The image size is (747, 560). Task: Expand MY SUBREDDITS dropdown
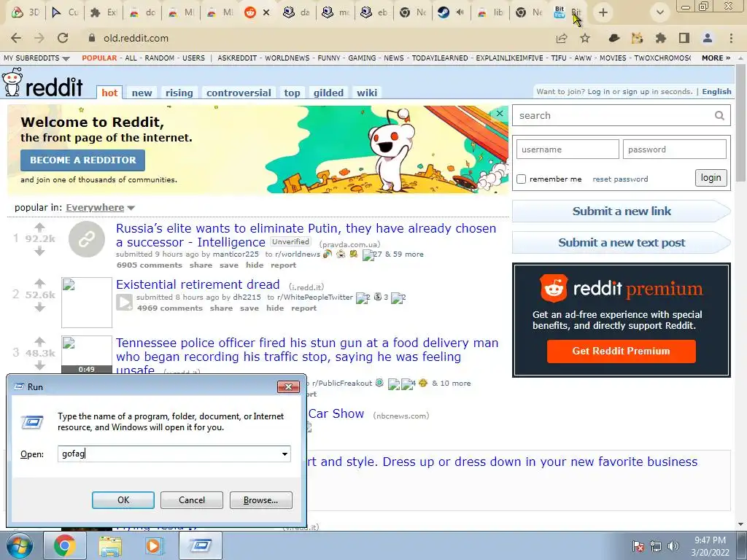pyautogui.click(x=36, y=58)
